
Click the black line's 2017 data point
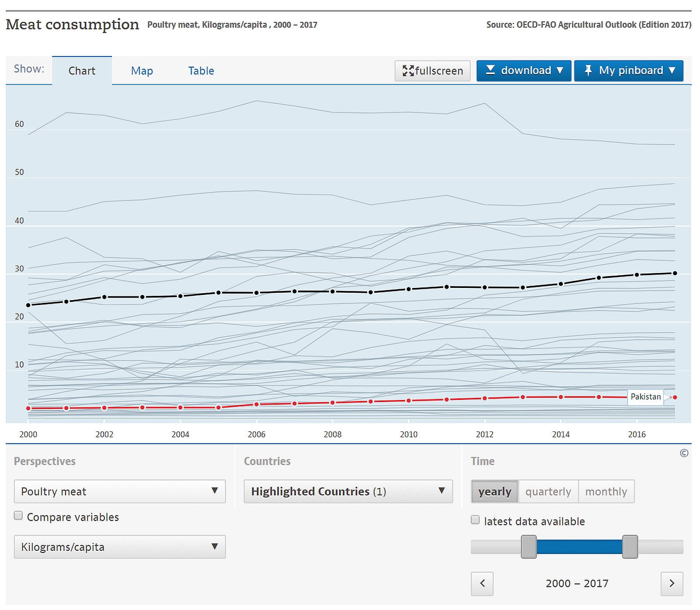point(675,273)
